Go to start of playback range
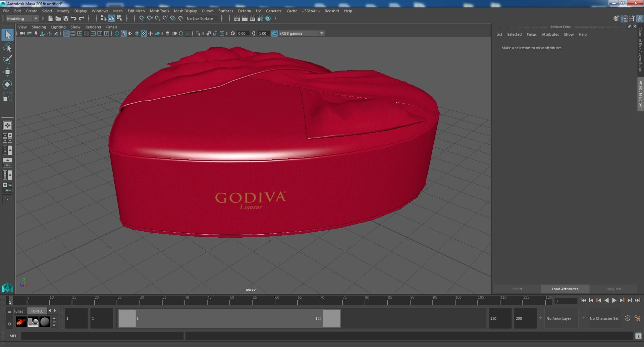The image size is (644, 347). 583,300
